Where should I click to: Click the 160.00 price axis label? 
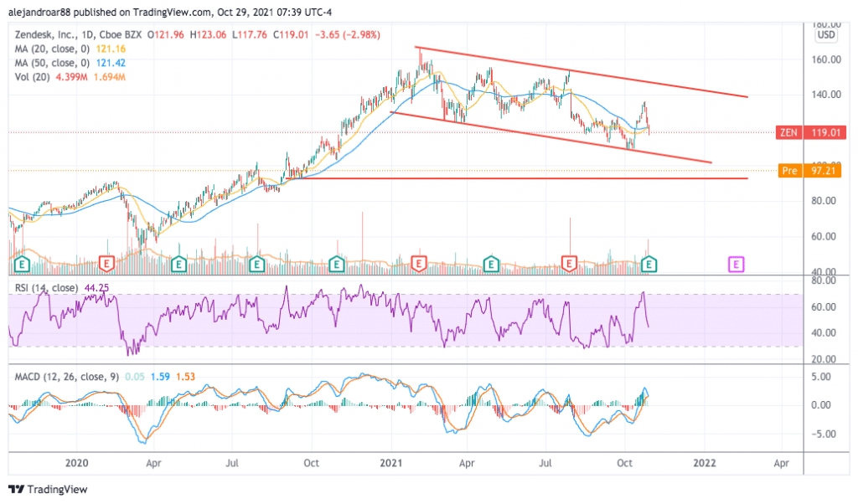point(825,59)
